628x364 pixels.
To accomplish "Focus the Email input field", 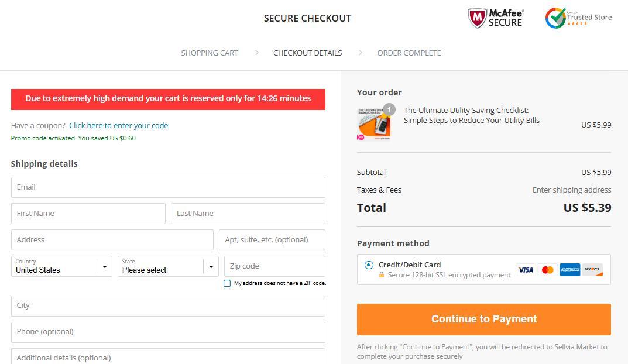I will tap(168, 187).
